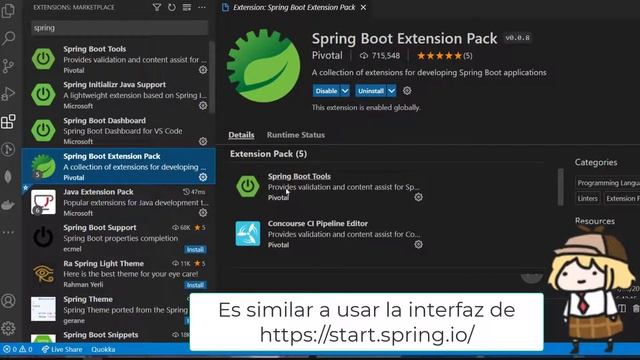640x360 pixels.
Task: Open manage gear for Spring Boot Dashboard
Action: point(203,141)
